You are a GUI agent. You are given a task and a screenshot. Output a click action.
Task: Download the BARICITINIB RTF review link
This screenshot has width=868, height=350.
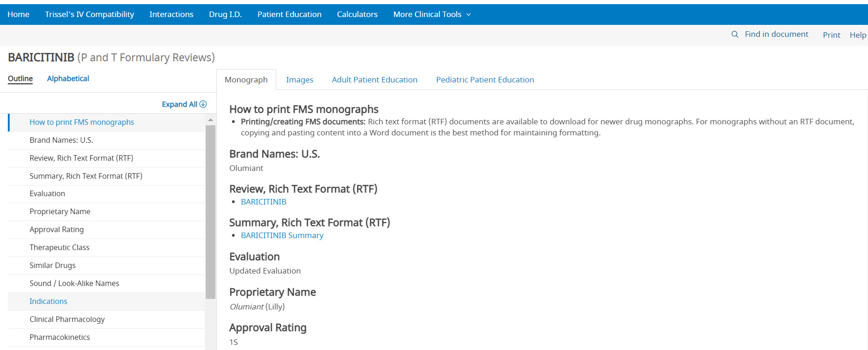tap(264, 202)
